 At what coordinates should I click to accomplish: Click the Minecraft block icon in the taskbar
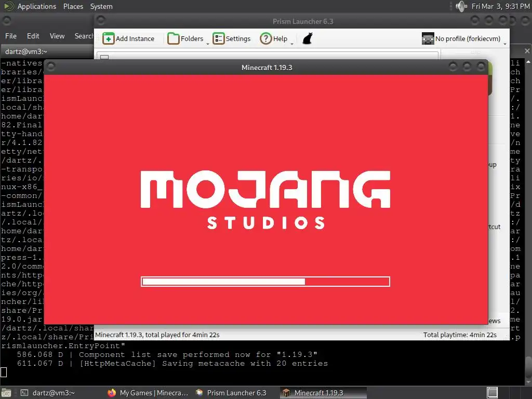tap(286, 393)
